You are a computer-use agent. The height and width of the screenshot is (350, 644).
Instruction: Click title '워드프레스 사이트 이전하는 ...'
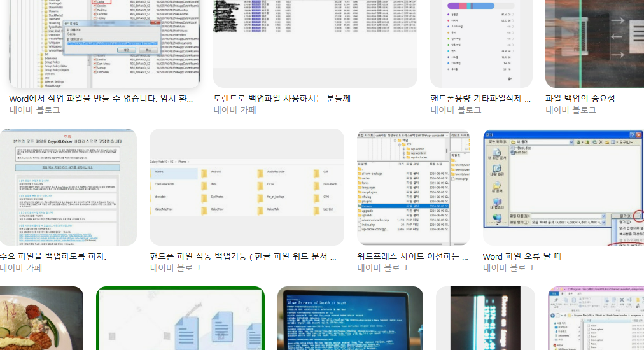pyautogui.click(x=413, y=256)
